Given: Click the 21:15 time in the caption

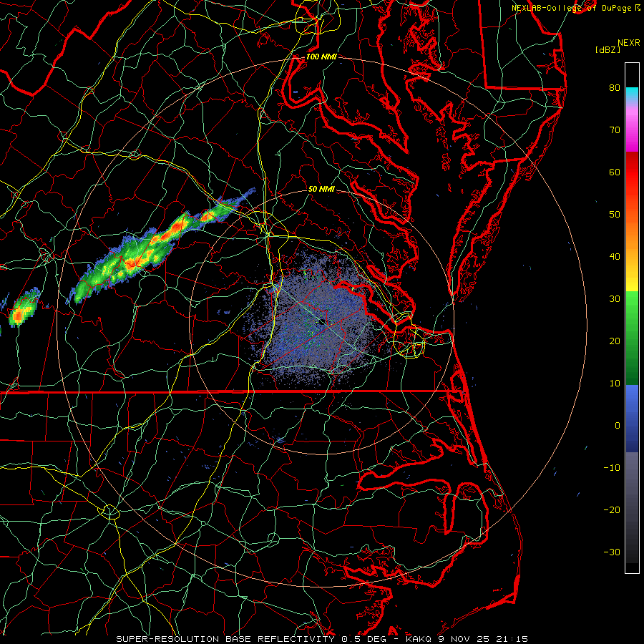Looking at the screenshot, I should 512,639.
